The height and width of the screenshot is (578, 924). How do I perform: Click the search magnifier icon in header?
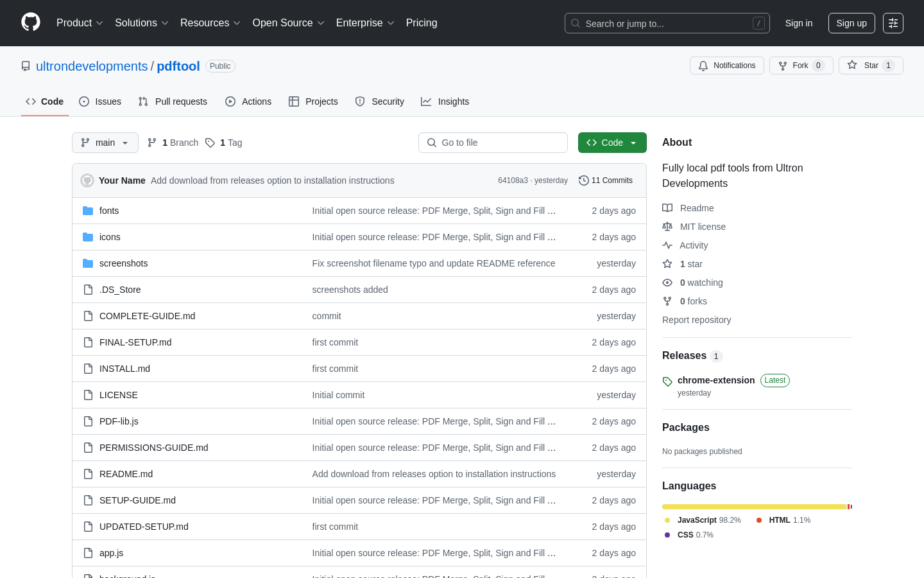[576, 23]
